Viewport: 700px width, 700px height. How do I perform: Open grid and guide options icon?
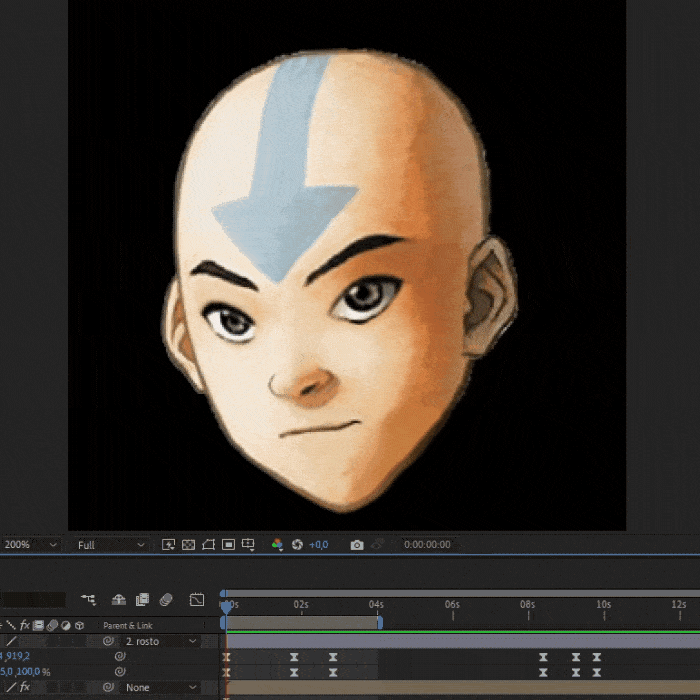tap(248, 545)
